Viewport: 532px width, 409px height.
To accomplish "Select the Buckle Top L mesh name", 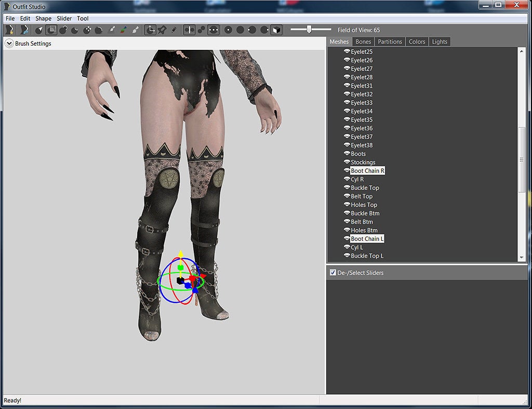I will pos(367,256).
